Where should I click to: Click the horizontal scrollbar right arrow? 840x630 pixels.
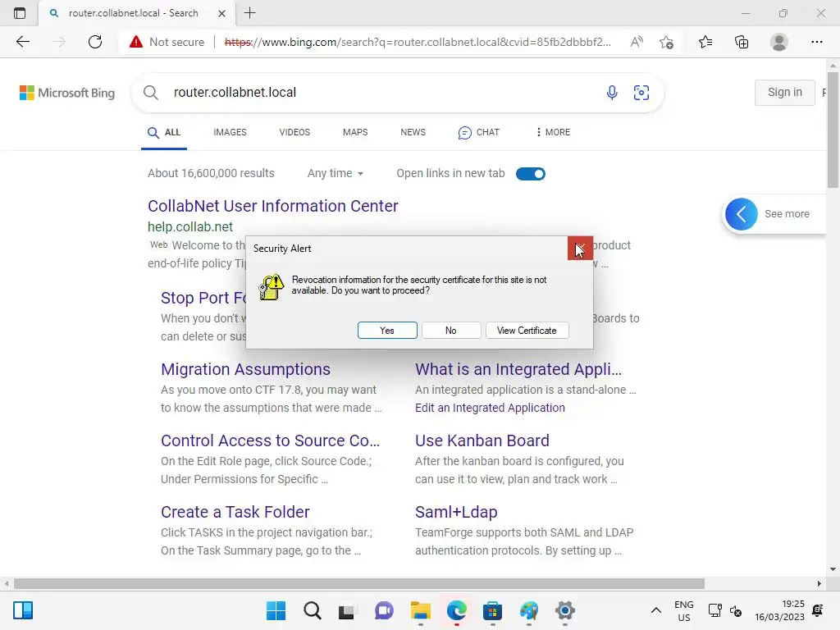[819, 583]
